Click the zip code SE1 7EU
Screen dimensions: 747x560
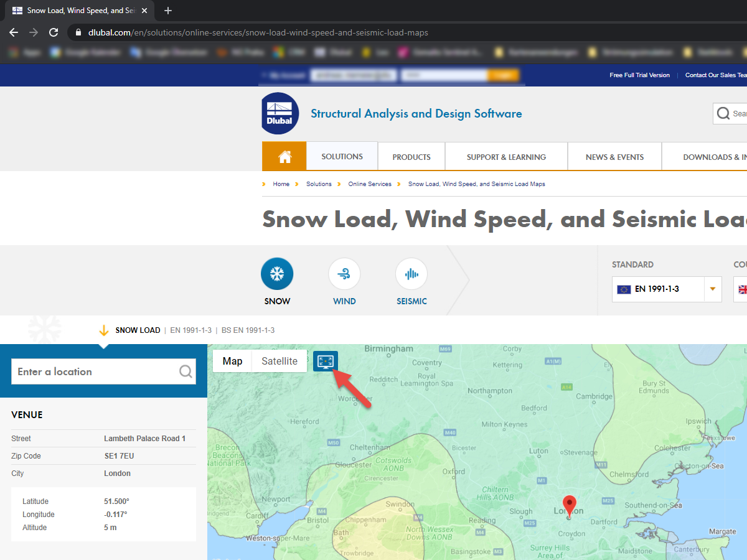pos(119,456)
